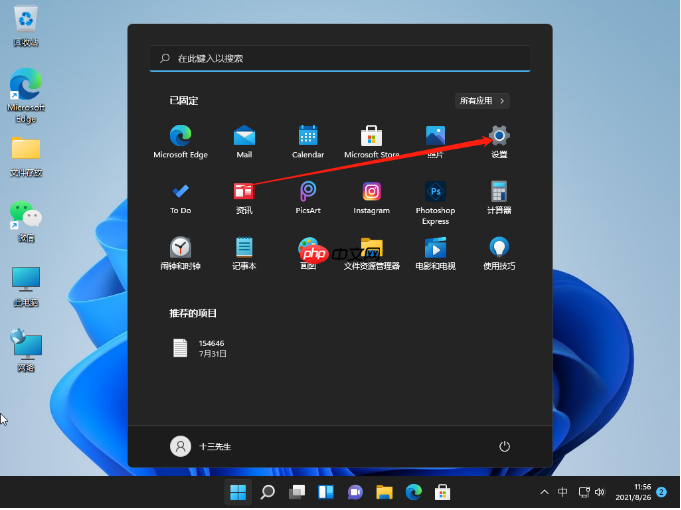Open the Photos (照片) app
Screen dimensions: 681x510
pos(435,142)
